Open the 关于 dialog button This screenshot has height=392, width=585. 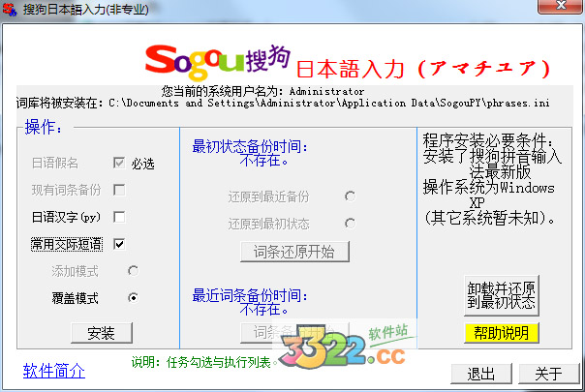pyautogui.click(x=549, y=374)
